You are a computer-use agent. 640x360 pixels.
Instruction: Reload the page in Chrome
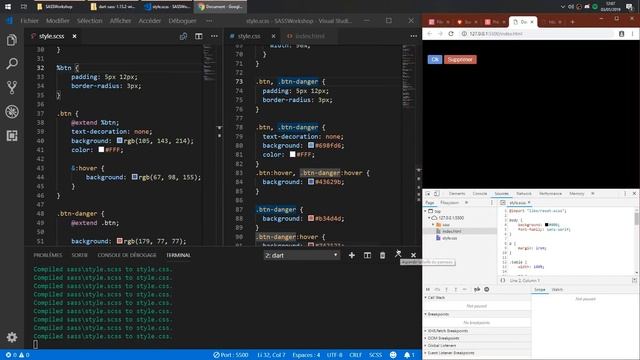coord(451,33)
